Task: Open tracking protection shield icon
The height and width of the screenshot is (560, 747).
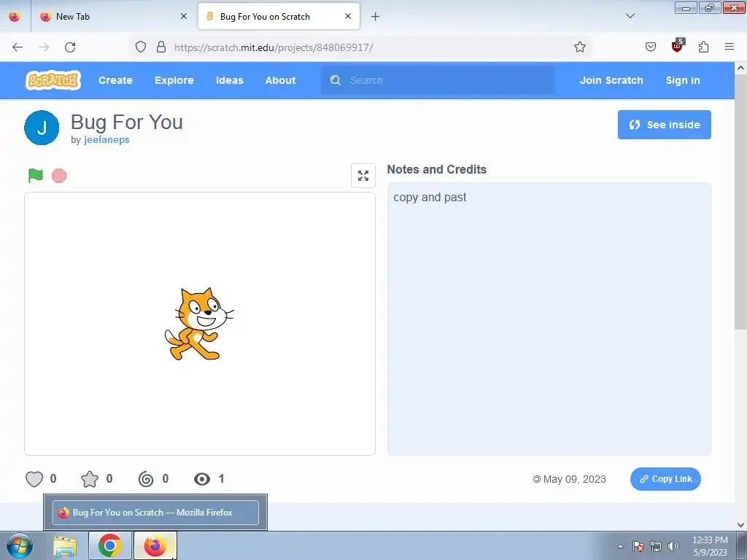Action: [x=141, y=47]
